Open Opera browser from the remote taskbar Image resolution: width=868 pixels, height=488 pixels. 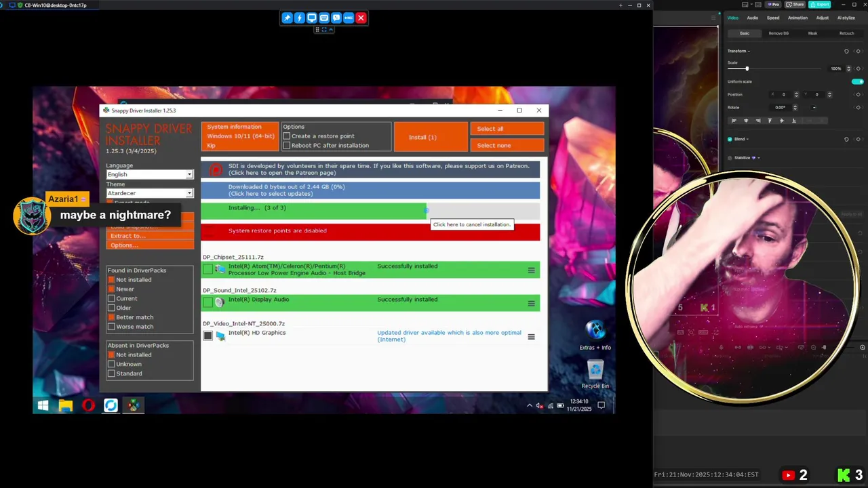coord(88,405)
